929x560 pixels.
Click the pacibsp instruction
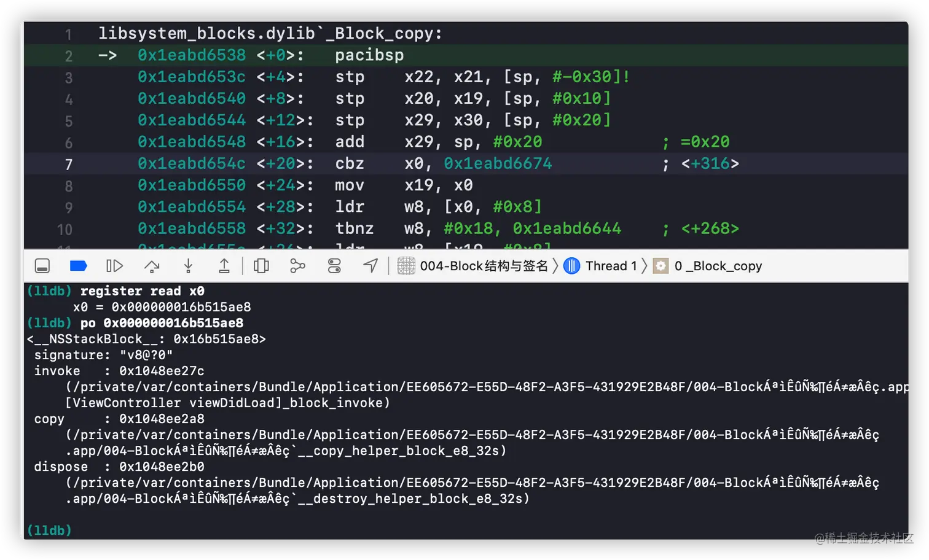click(369, 55)
